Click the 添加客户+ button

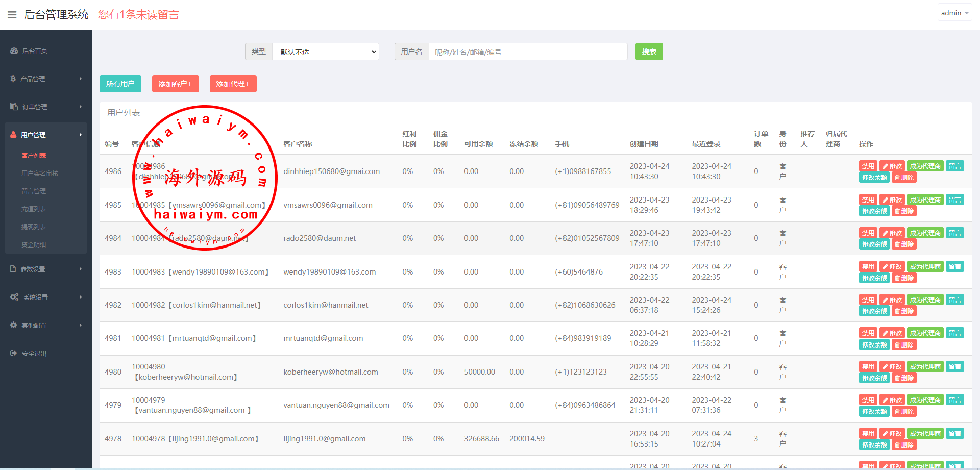[175, 84]
